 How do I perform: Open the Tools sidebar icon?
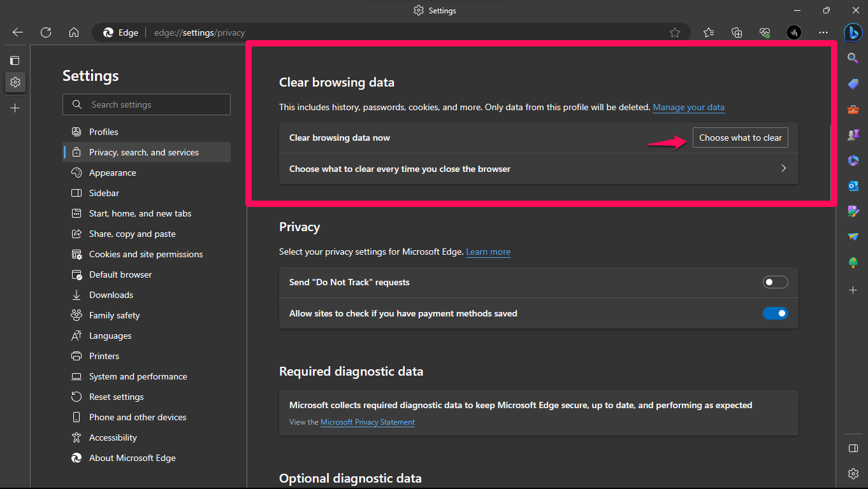[853, 109]
